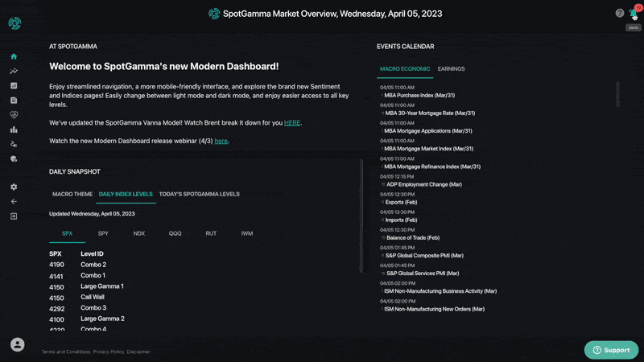The height and width of the screenshot is (362, 644).
Task: Select the Daily Index Levels tab
Action: pos(126,194)
